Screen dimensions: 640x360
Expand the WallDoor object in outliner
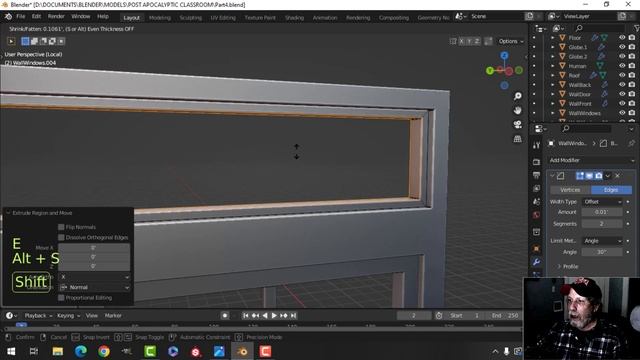(553, 94)
